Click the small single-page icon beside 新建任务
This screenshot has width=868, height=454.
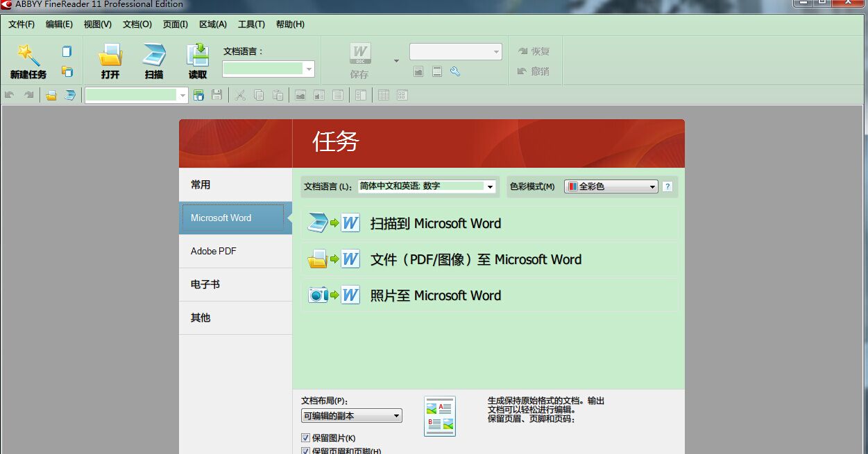click(x=67, y=51)
